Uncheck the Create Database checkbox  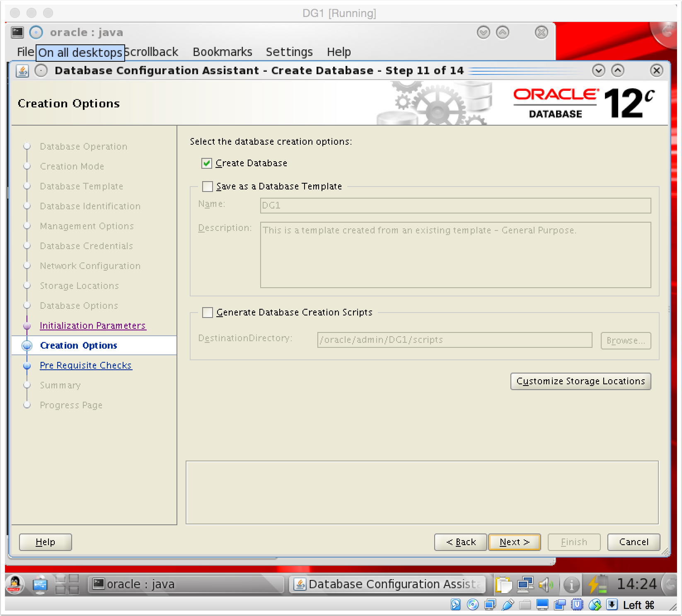pyautogui.click(x=207, y=163)
